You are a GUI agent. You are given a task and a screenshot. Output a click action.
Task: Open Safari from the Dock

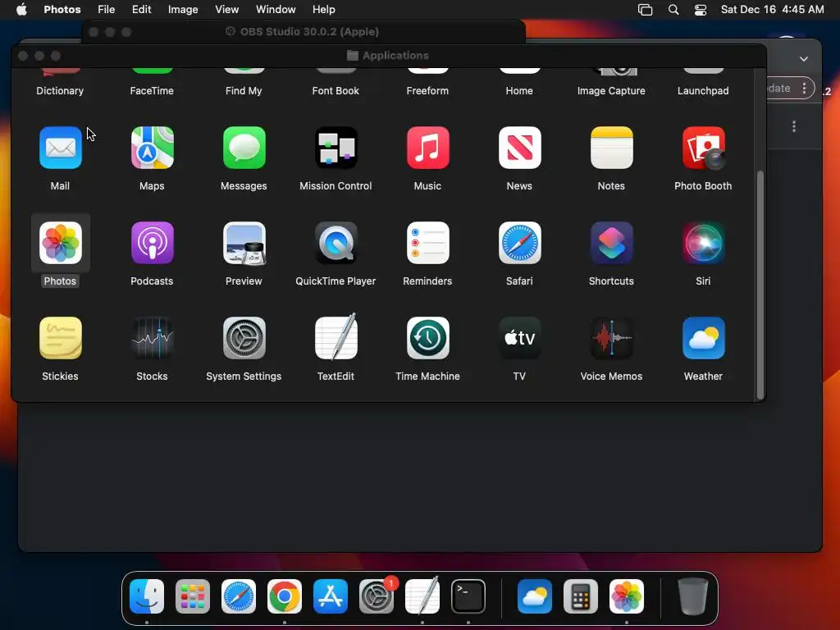point(239,596)
